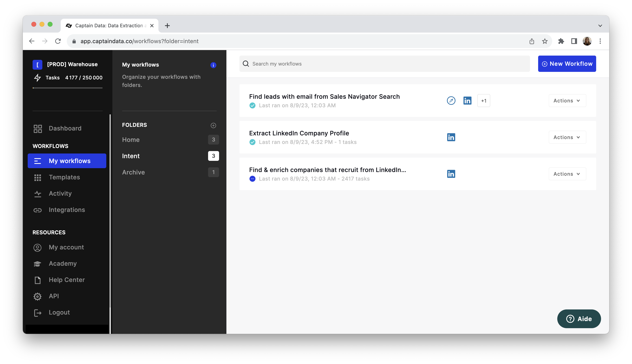Click the Intent folder count badge 3
632x364 pixels.
(x=213, y=156)
